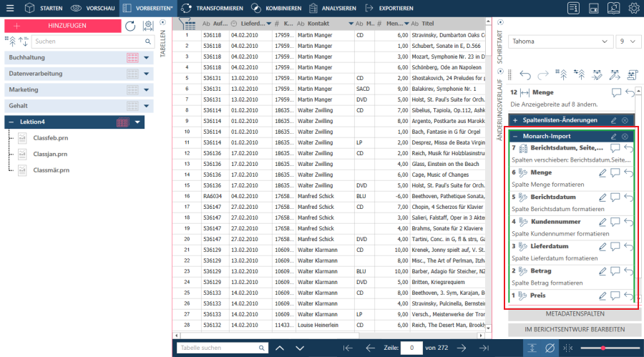Open the Marketing dropdown arrow
The height and width of the screenshot is (357, 644).
coord(146,89)
